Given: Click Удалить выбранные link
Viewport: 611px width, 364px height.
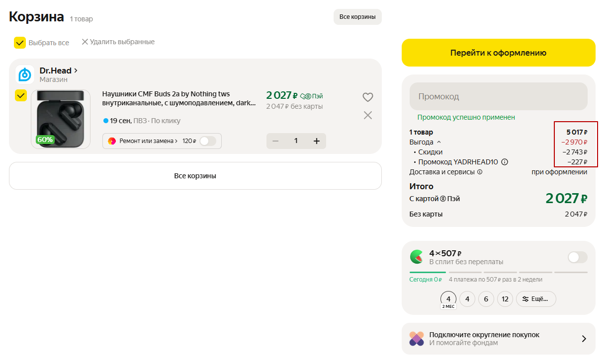Looking at the screenshot, I should (118, 42).
